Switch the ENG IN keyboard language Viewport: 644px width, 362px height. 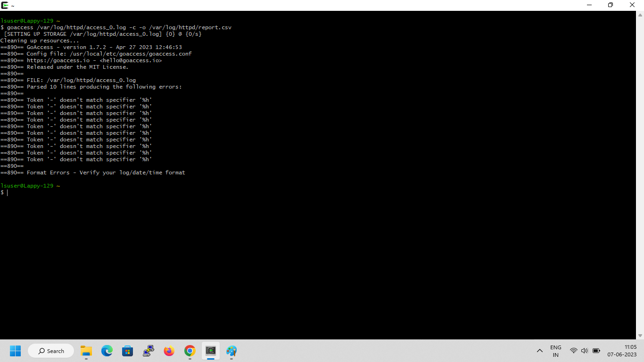(x=555, y=351)
